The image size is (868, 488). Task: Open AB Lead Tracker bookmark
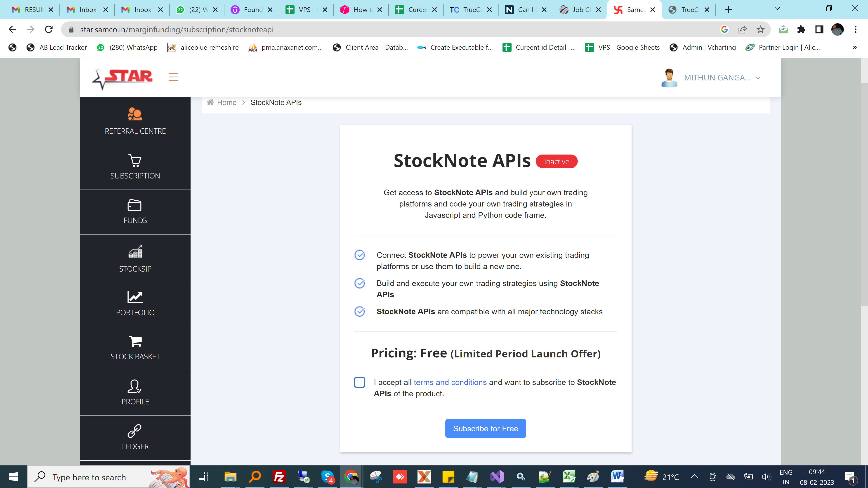coord(57,47)
